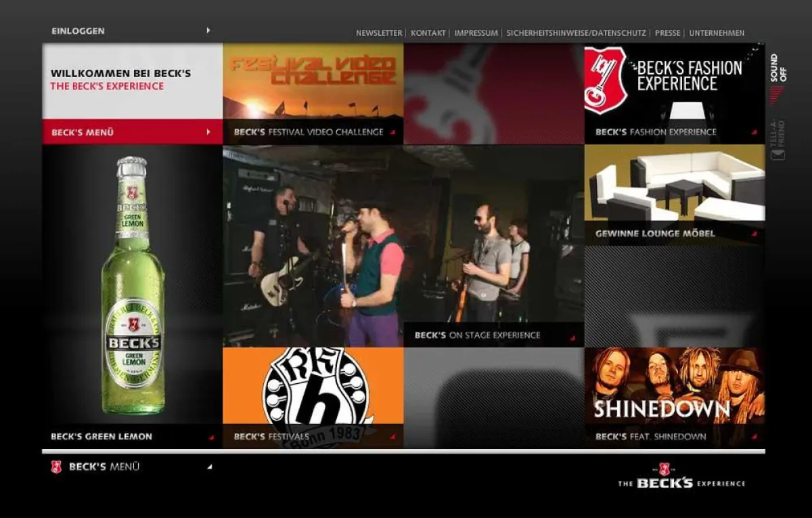
Task: Click the red arrow beside Gewinne Lounge Möbel
Action: 754,234
